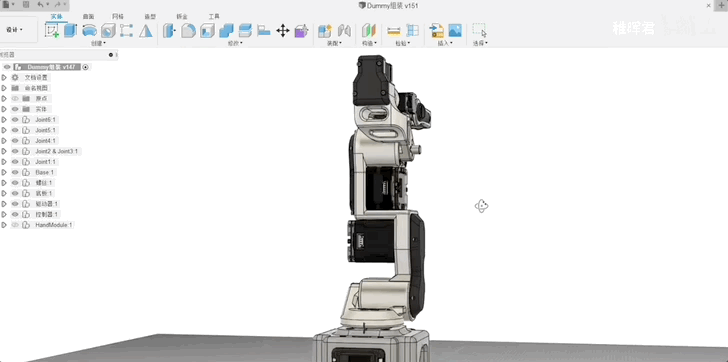Select the Joint tool icon

[x=344, y=31]
